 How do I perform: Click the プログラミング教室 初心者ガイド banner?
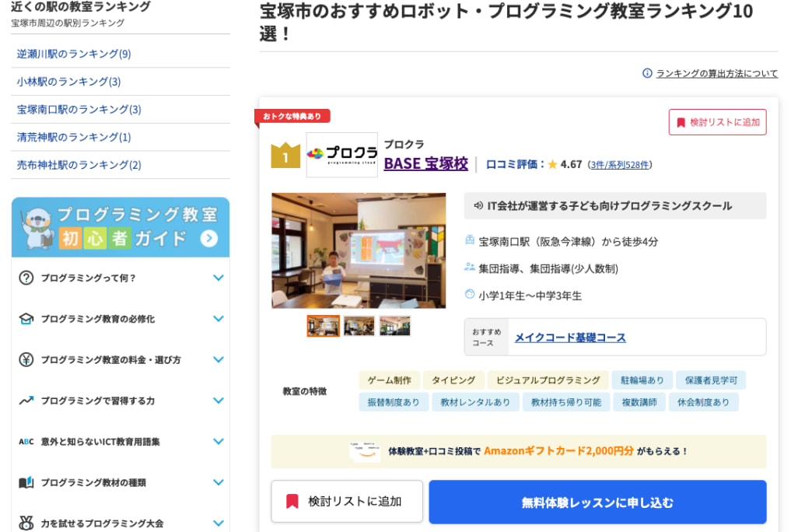click(x=121, y=227)
